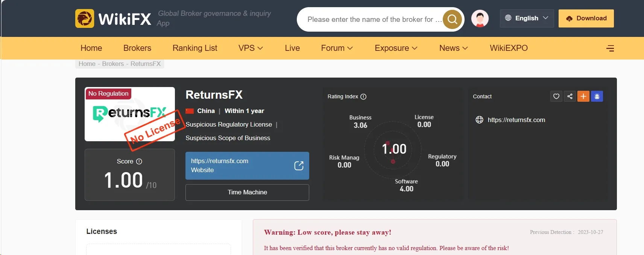Click the orange plus compare icon

pos(583,96)
